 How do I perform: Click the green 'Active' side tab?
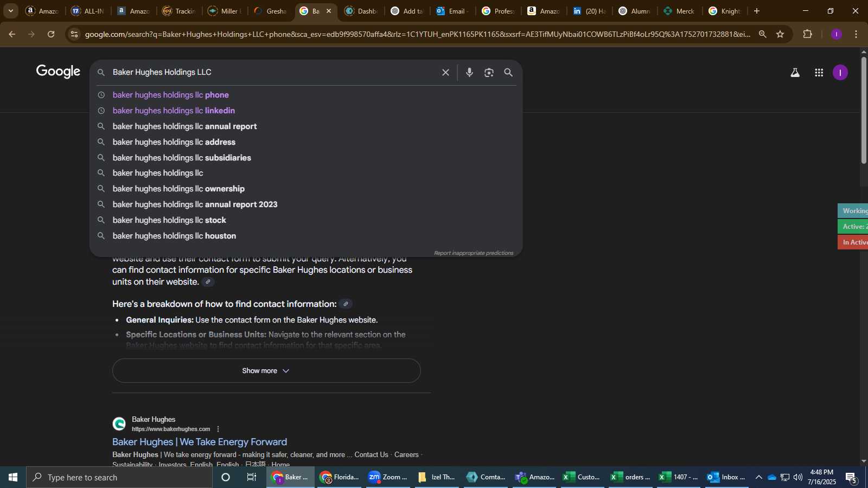[853, 227]
